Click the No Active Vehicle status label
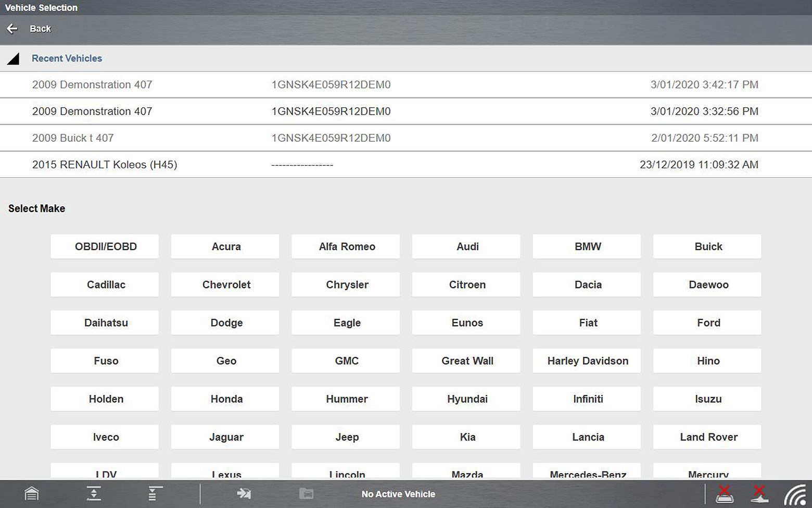This screenshot has width=812, height=508. [398, 494]
